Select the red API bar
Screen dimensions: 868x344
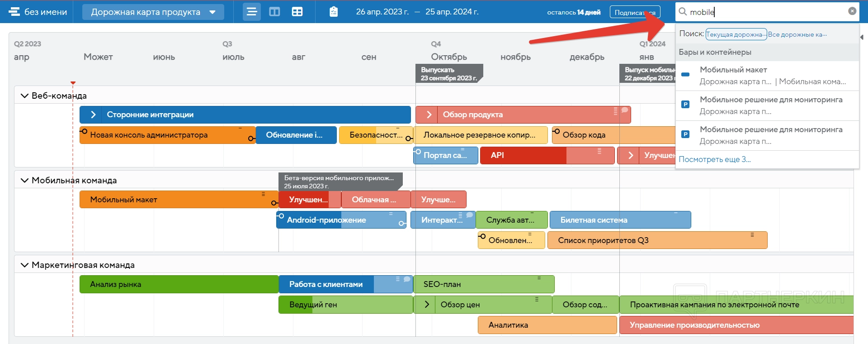[547, 155]
